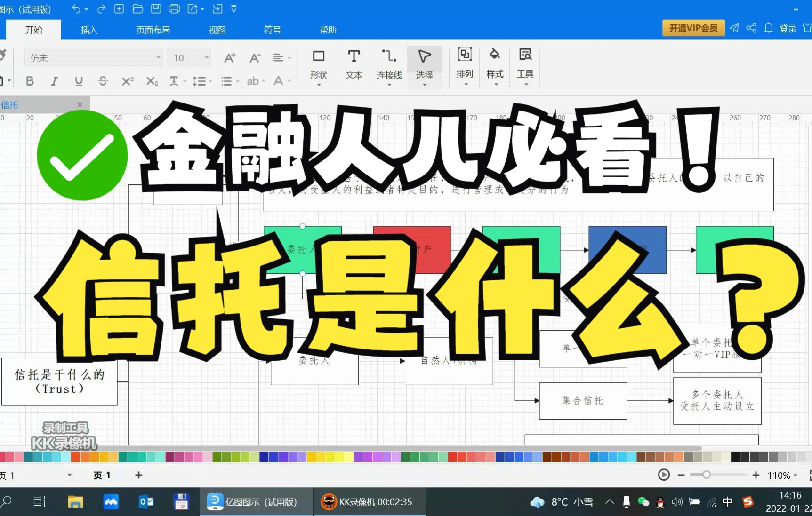
Task: Decrease font size with A- icon
Action: [255, 58]
